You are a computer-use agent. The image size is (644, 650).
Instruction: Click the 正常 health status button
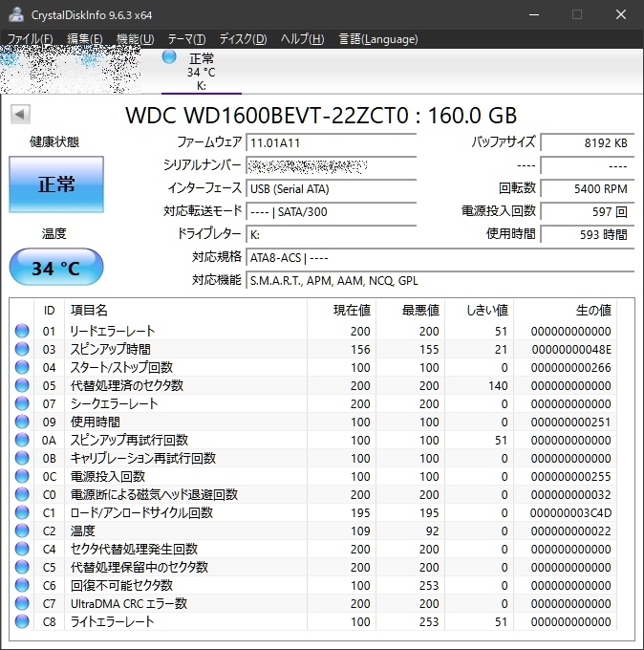click(x=56, y=184)
